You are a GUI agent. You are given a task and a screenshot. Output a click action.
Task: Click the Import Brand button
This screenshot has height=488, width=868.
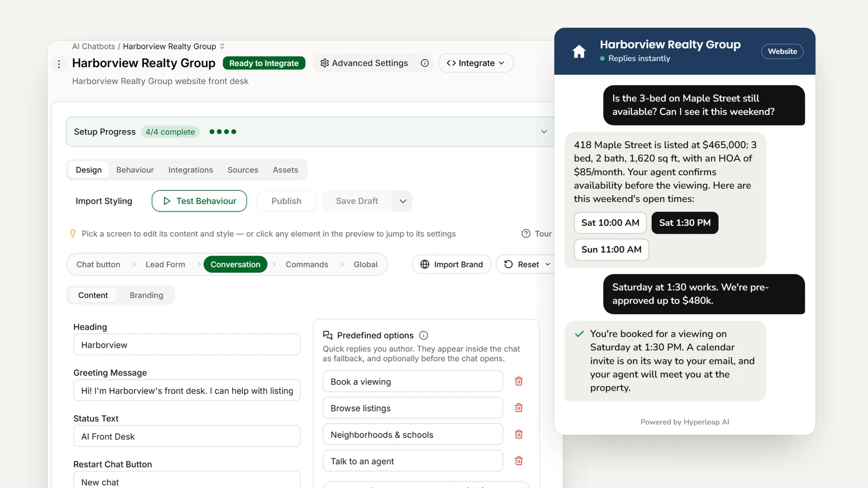(451, 265)
